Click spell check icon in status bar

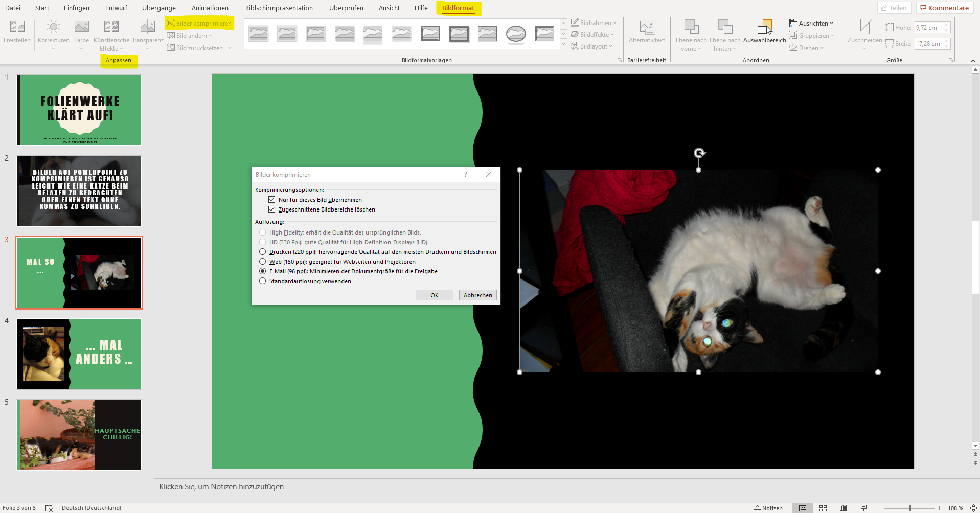[49, 508]
